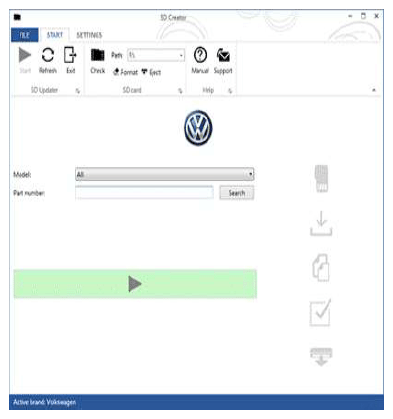Click the download step icon

click(321, 223)
